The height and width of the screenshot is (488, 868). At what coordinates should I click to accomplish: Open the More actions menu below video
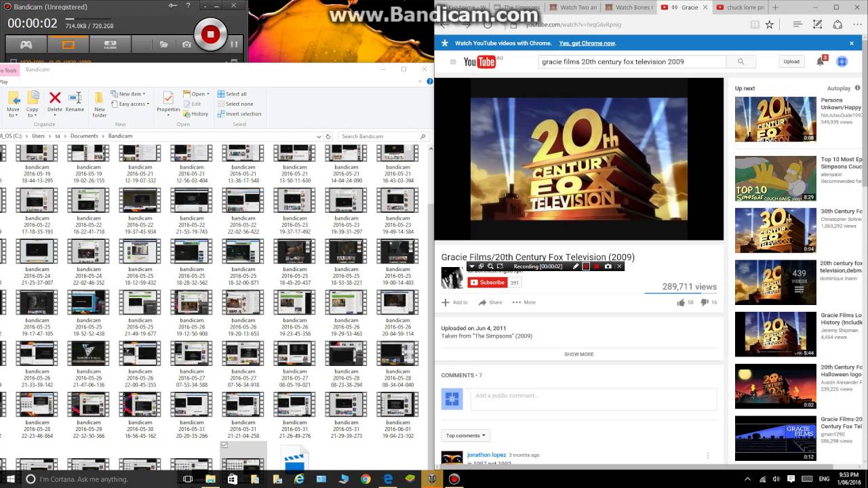(x=524, y=302)
